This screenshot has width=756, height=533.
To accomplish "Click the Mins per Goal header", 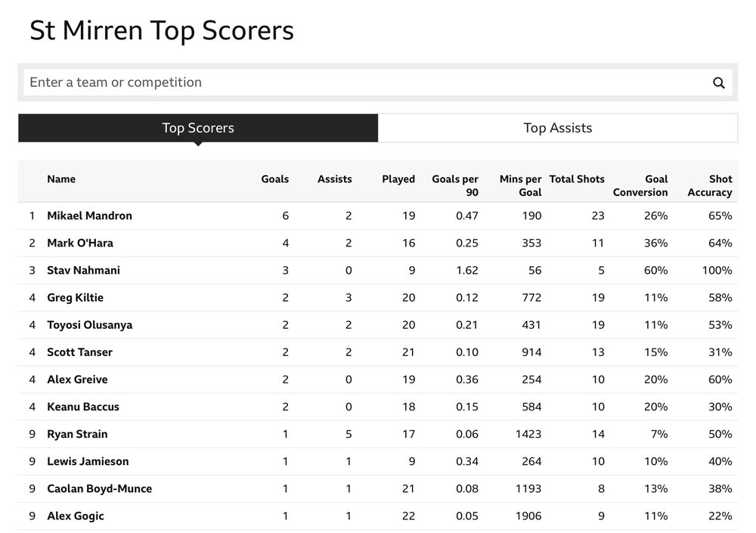I will tap(521, 186).
